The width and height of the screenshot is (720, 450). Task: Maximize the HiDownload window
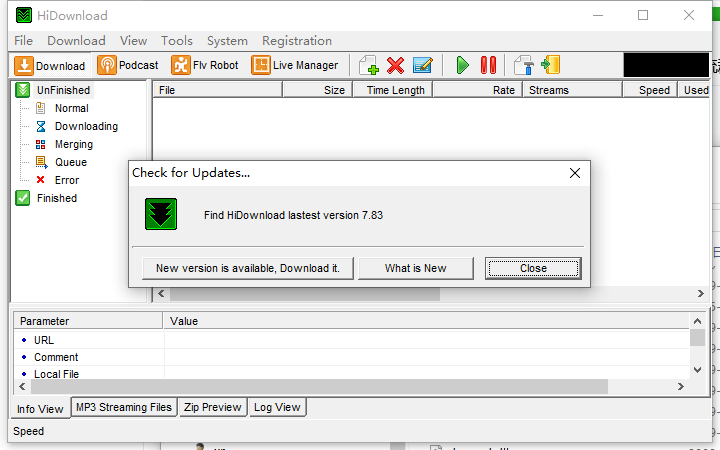(x=643, y=15)
